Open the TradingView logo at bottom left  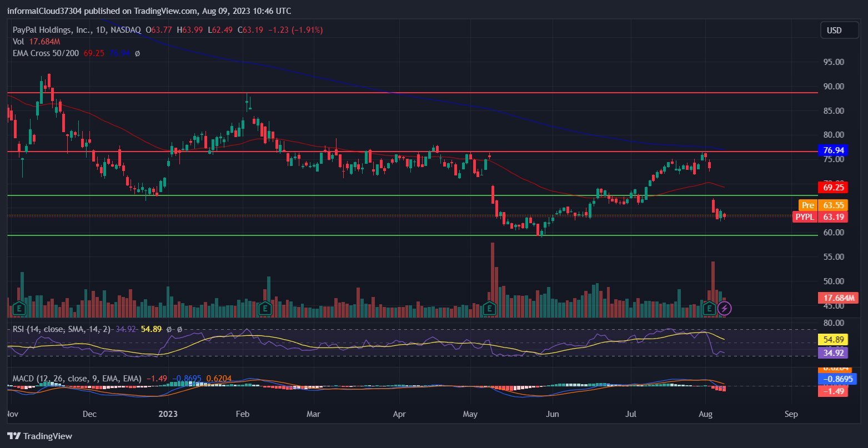(39, 436)
